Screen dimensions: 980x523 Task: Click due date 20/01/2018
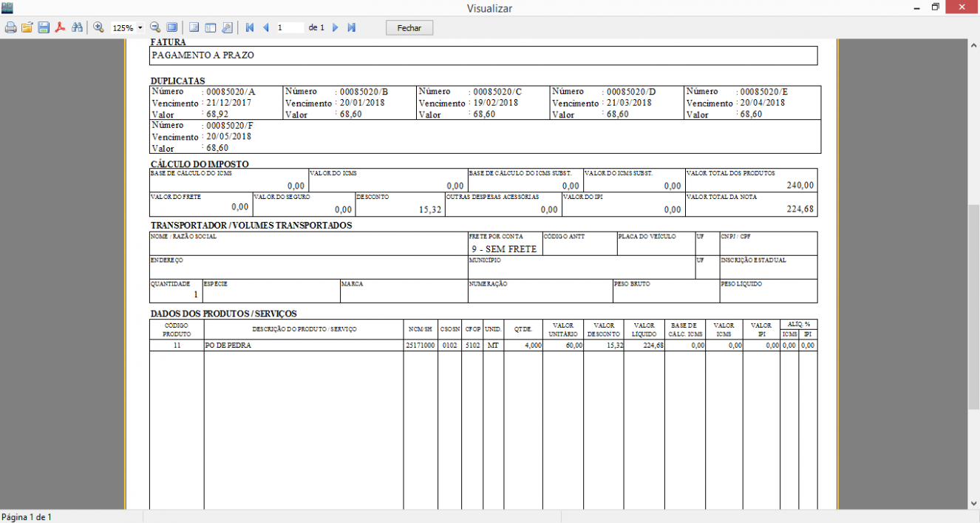pos(363,103)
